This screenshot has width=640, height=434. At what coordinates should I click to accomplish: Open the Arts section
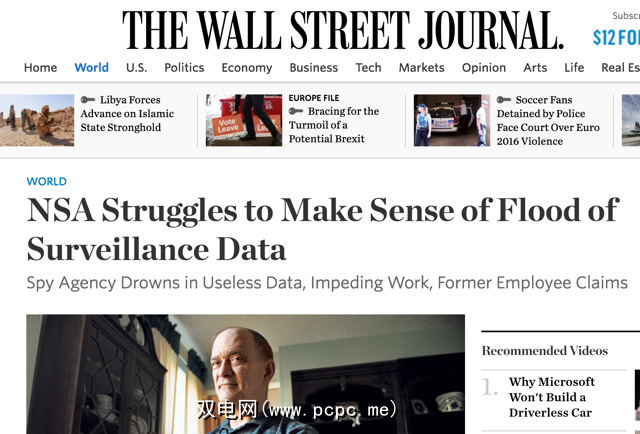point(535,67)
